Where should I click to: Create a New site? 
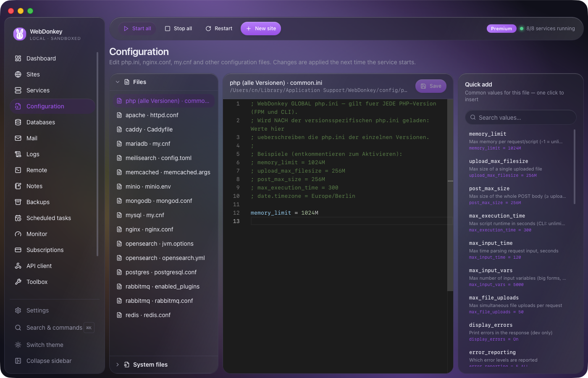[x=261, y=29]
